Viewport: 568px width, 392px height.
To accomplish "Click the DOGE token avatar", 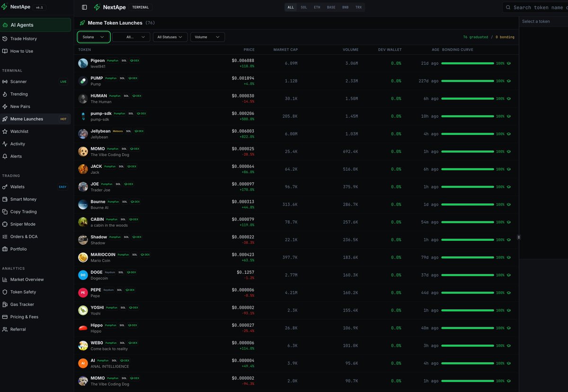I will tap(83, 275).
